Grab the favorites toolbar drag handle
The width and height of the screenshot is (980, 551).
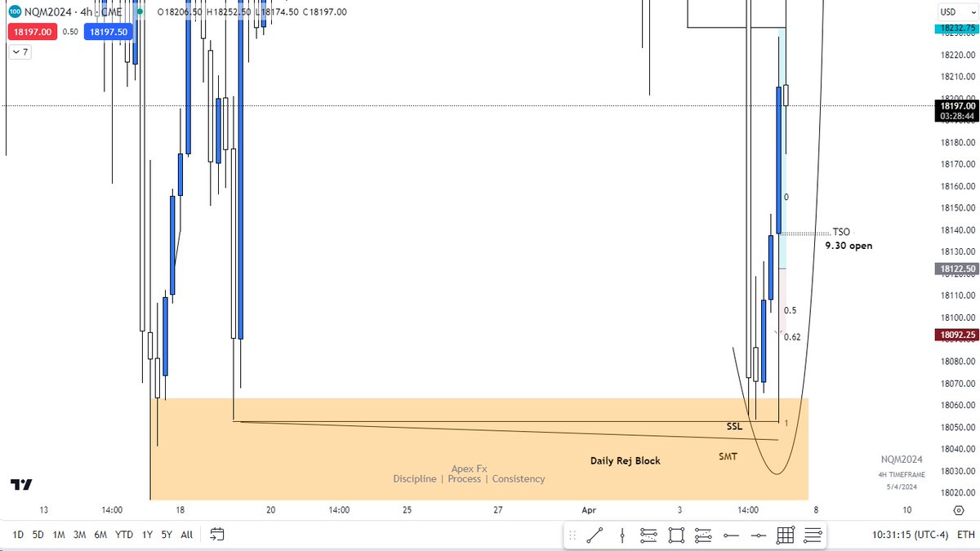(x=572, y=535)
